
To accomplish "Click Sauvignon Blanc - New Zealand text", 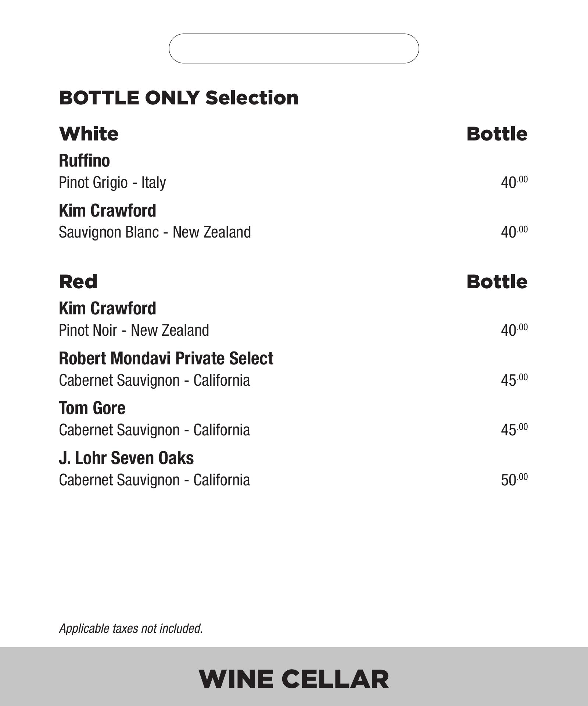I will tap(155, 232).
